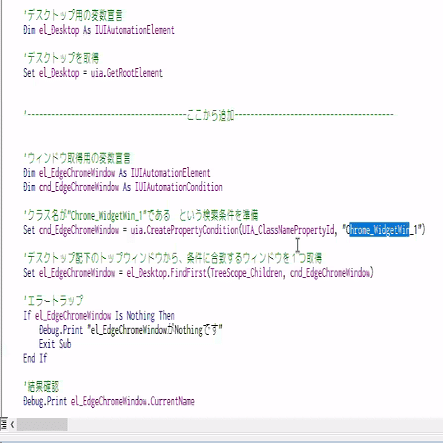The height and width of the screenshot is (443, 443).
Task: Click the horizontal scrollbar thumb
Action: (42, 424)
